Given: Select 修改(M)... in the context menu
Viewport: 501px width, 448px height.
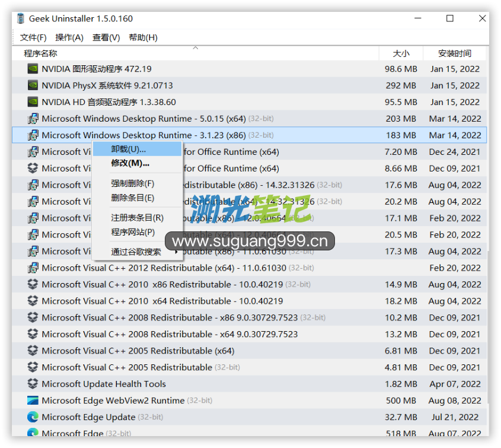Looking at the screenshot, I should tap(130, 163).
